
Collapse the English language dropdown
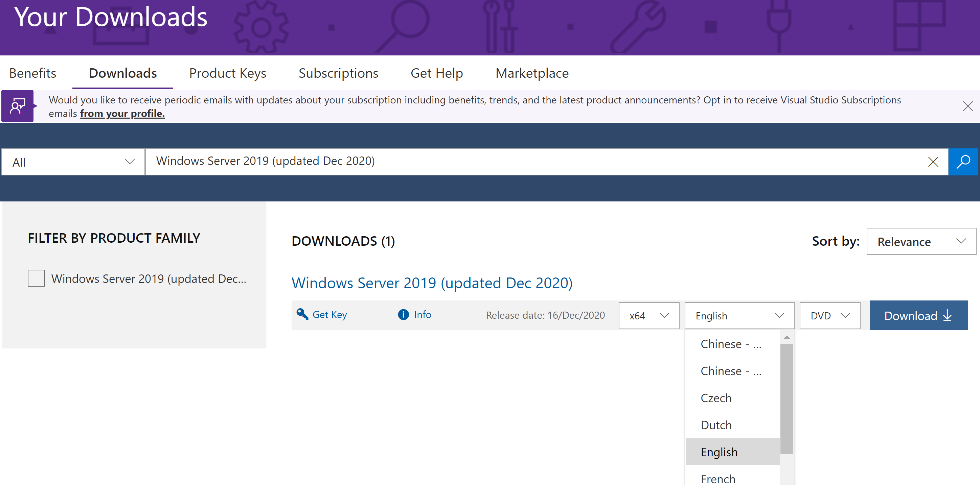tap(739, 315)
